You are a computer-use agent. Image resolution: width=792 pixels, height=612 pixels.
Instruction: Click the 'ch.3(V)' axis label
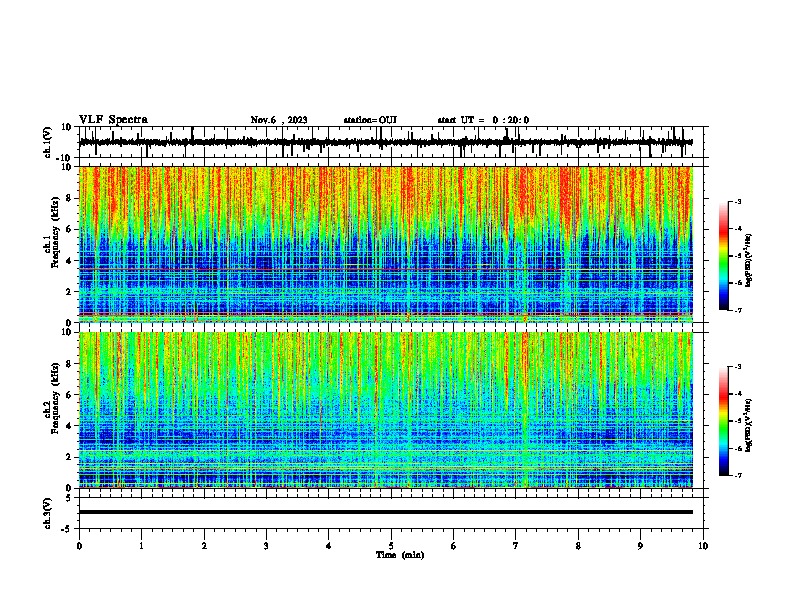pyautogui.click(x=48, y=513)
